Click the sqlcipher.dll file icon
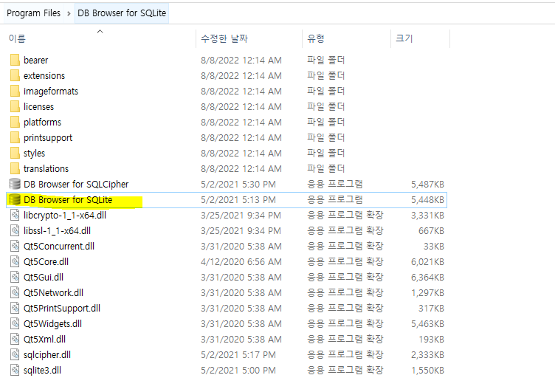 click(x=15, y=355)
